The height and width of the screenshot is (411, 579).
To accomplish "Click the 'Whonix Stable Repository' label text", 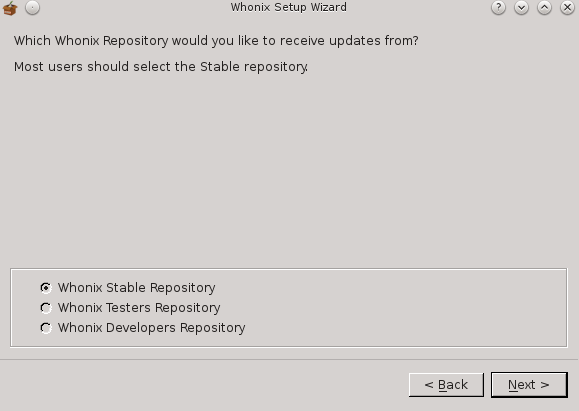I will click(137, 288).
